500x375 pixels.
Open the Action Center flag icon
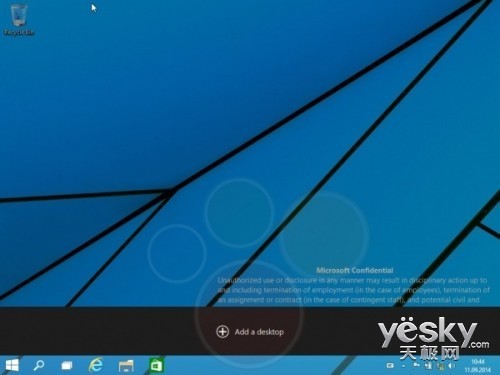pos(416,366)
